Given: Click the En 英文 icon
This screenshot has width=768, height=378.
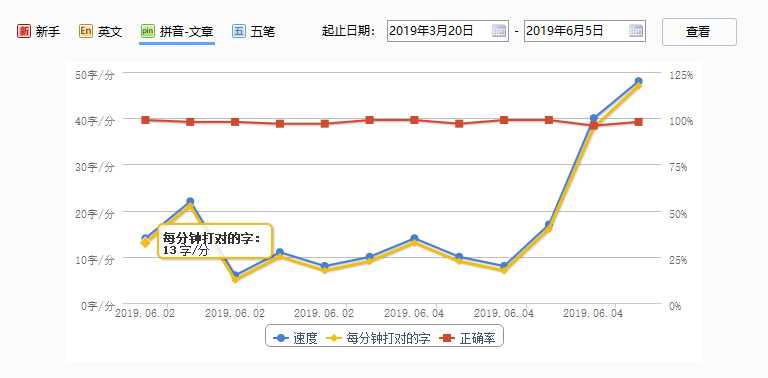Looking at the screenshot, I should coord(85,32).
